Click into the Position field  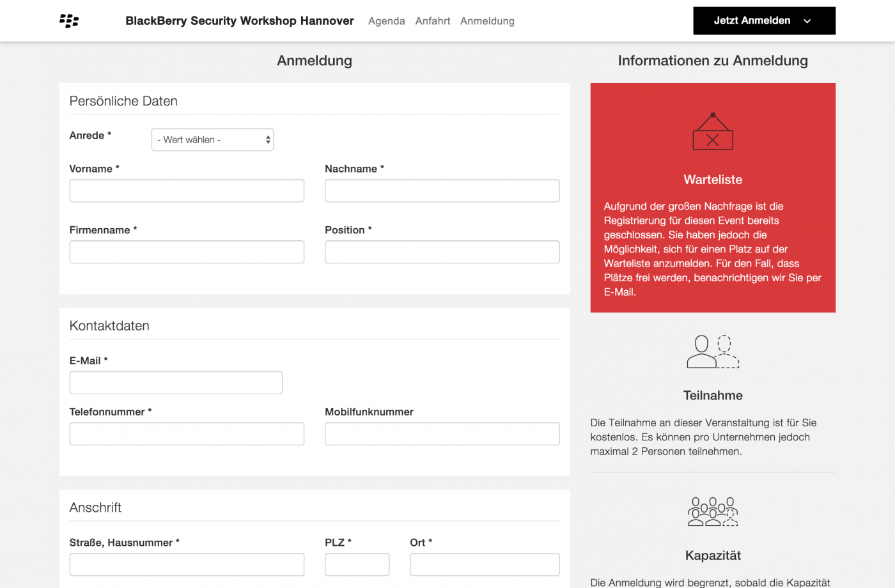click(442, 252)
